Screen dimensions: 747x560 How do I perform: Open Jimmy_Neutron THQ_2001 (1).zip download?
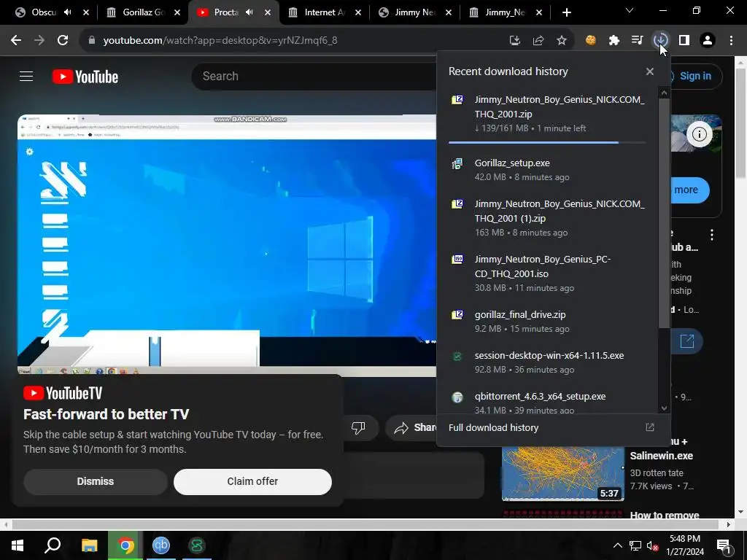click(547, 217)
